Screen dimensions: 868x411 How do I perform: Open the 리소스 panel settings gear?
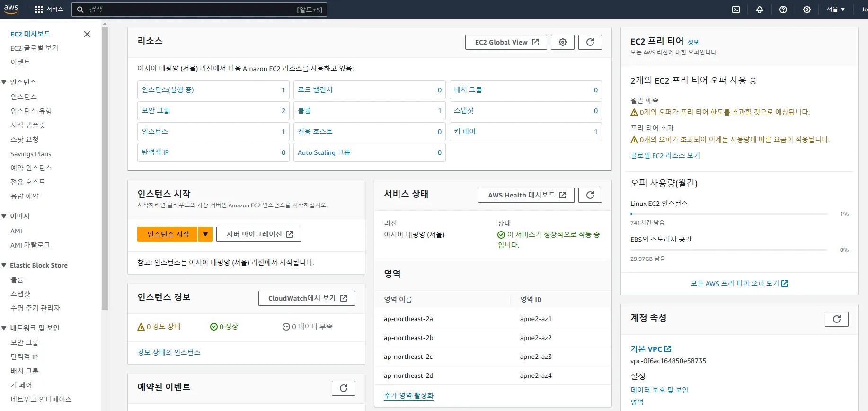click(563, 42)
